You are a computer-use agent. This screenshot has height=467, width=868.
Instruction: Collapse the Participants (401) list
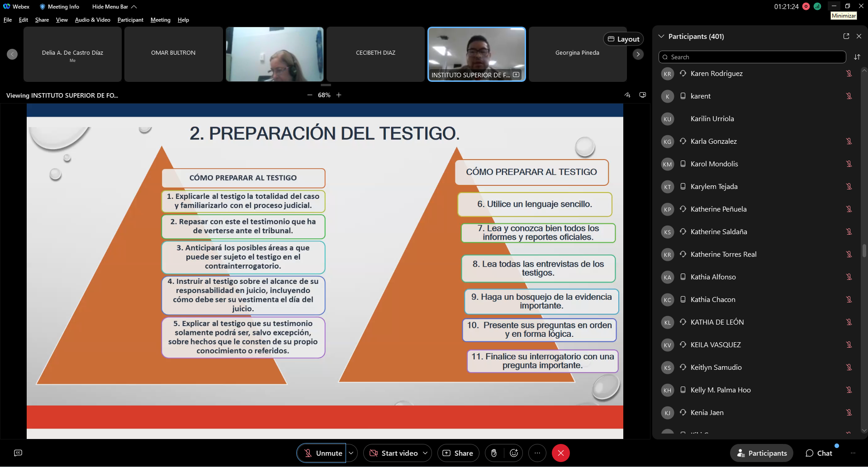(x=661, y=36)
